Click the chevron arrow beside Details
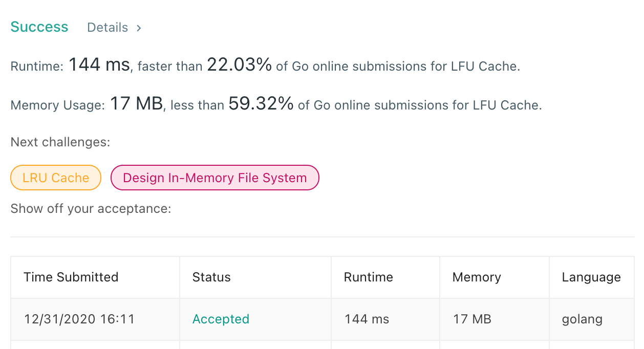 click(x=139, y=28)
